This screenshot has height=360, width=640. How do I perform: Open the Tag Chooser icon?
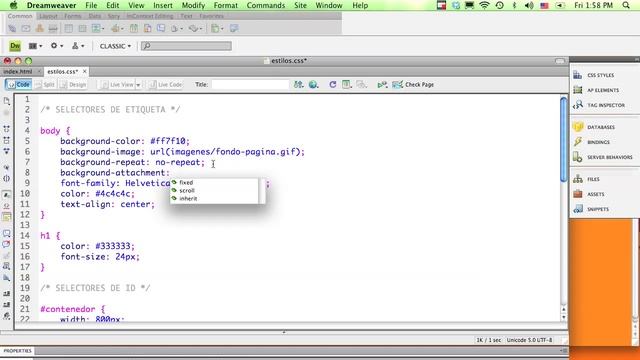click(x=234, y=29)
